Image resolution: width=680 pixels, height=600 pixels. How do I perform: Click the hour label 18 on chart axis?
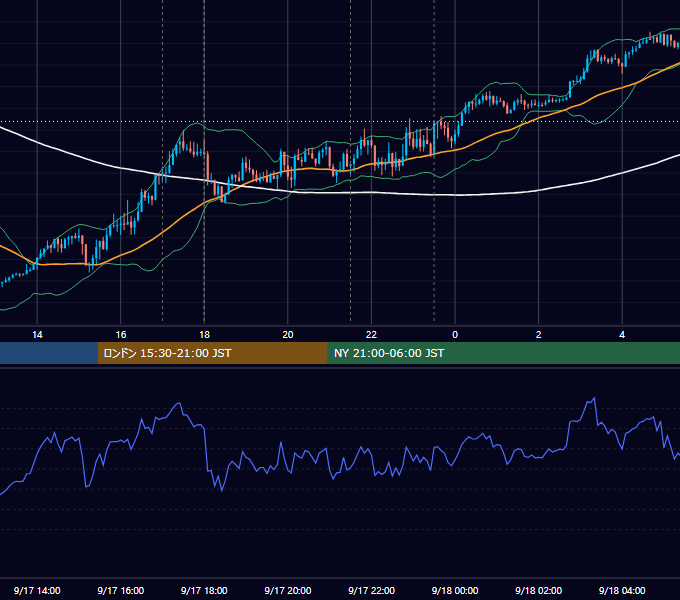coord(204,335)
